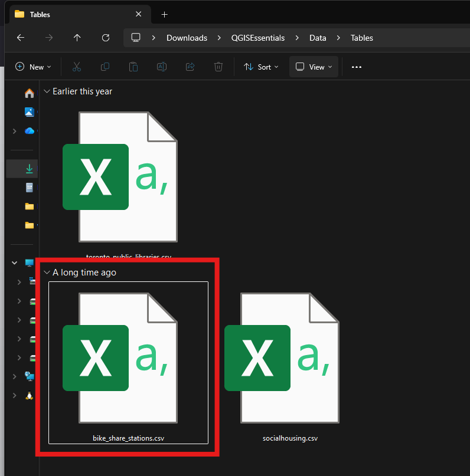Screen dimensions: 470x476
Task: Open Documents in the sidebar
Action: tap(30, 188)
